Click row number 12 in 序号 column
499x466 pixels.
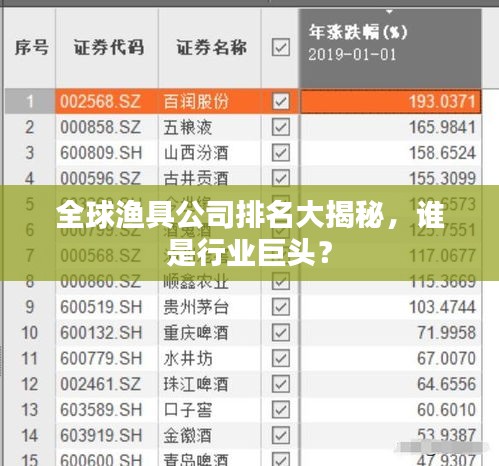pos(29,384)
